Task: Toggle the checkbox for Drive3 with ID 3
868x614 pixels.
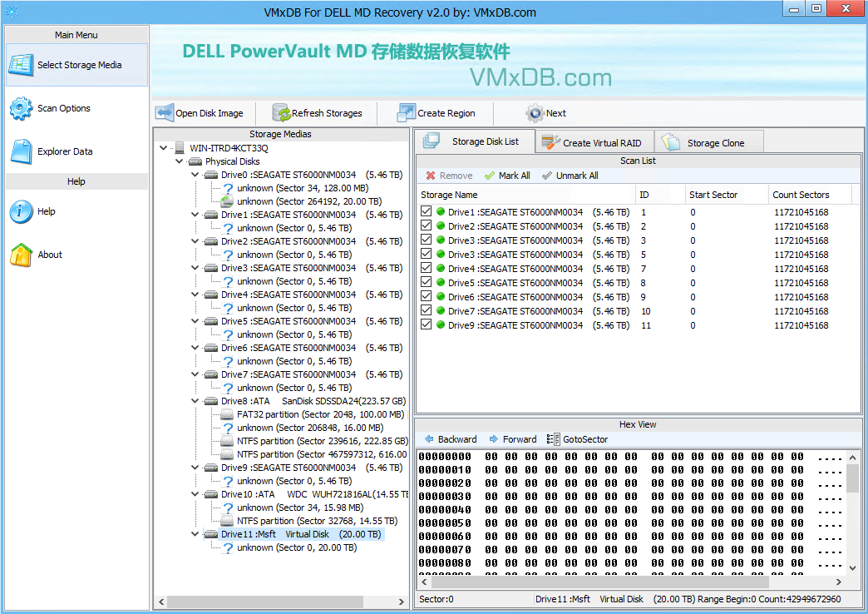Action: (x=426, y=240)
